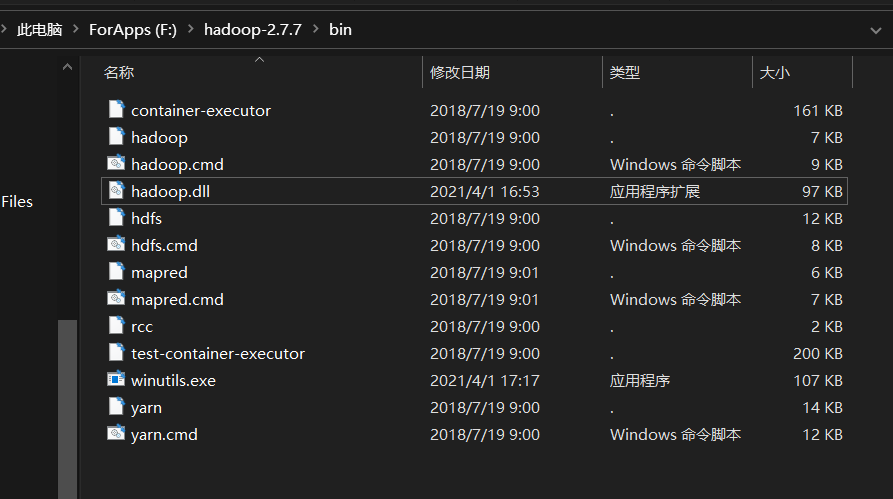
Task: Select the container-executor file icon
Action: [116, 110]
